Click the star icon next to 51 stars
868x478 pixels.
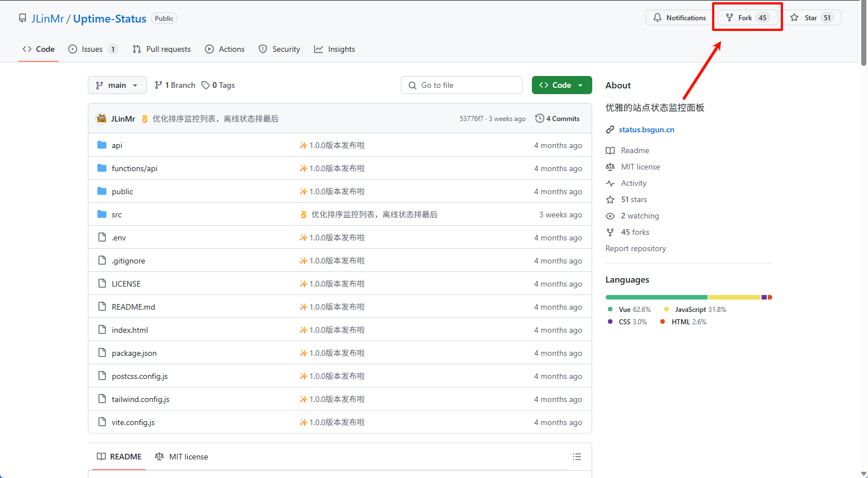point(610,199)
